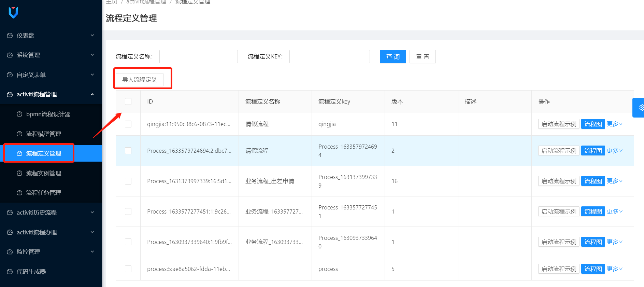Click the 流程任务管理 item icon
This screenshot has height=287, width=644.
[x=19, y=193]
